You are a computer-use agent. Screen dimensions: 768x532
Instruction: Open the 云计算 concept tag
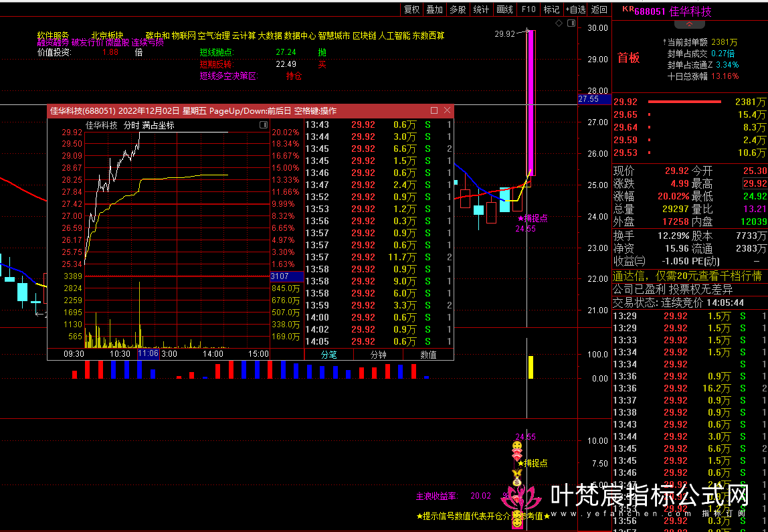click(244, 35)
